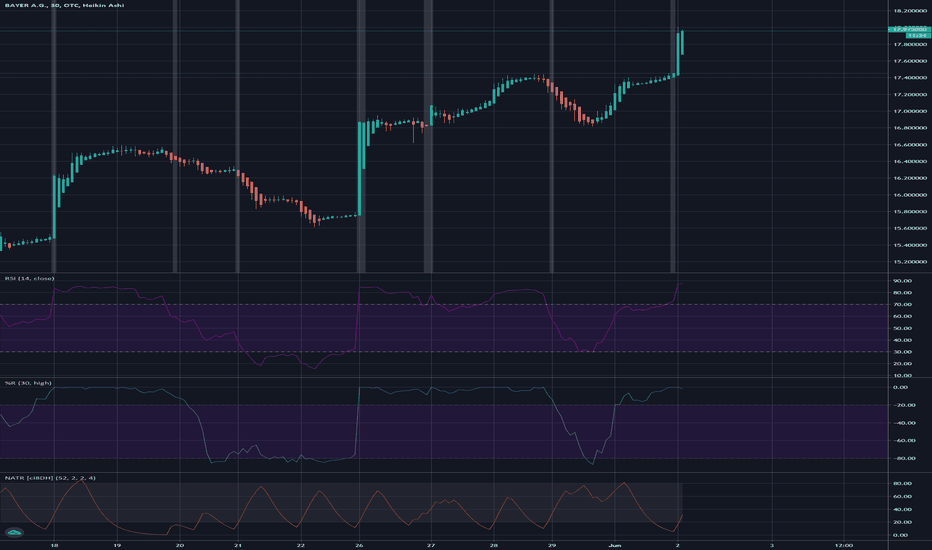
Task: Click the 15.800000 price axis label
Action: click(x=910, y=211)
